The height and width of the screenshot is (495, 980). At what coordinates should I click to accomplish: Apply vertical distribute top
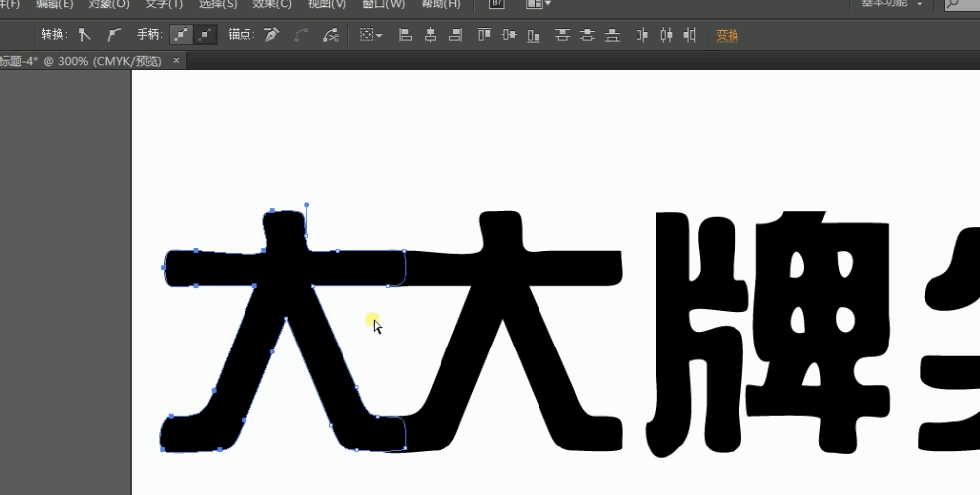pyautogui.click(x=562, y=35)
